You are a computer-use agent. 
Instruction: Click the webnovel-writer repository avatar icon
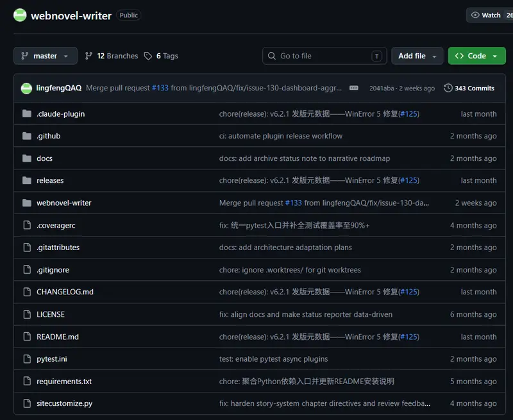click(x=20, y=15)
